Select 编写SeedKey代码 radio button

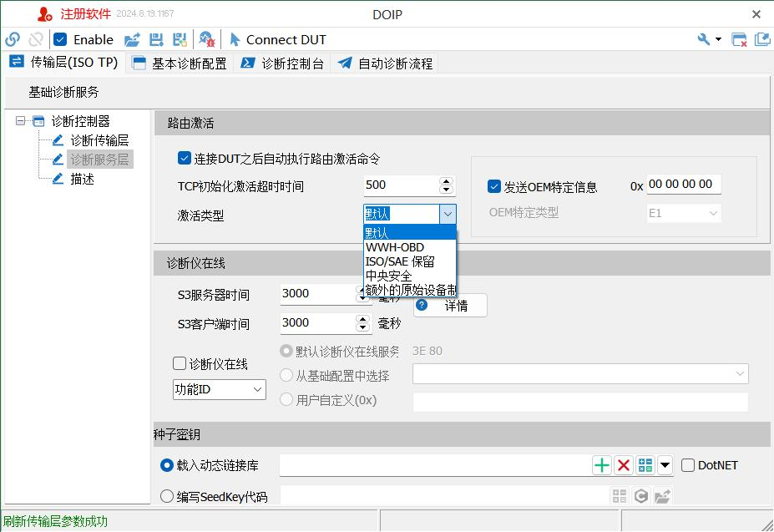pos(167,496)
